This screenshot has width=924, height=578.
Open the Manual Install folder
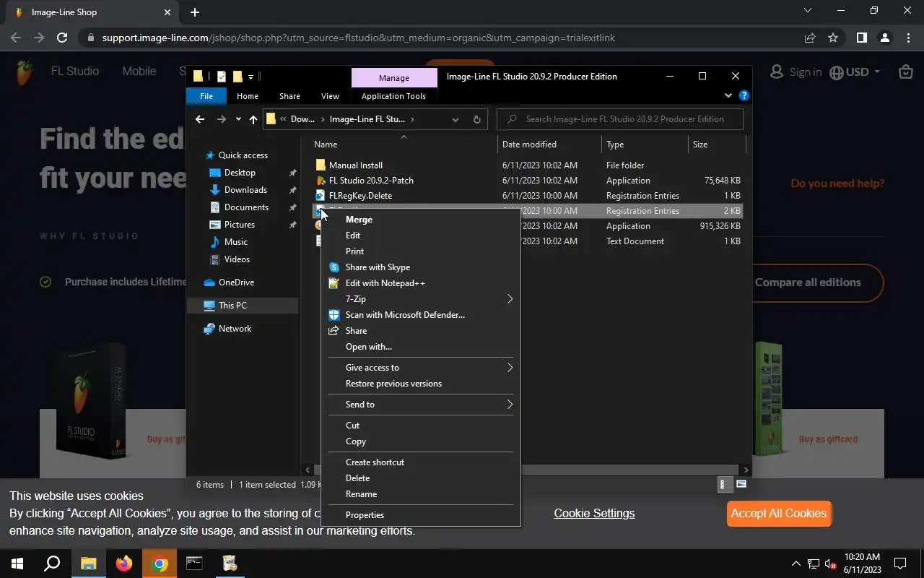[356, 165]
